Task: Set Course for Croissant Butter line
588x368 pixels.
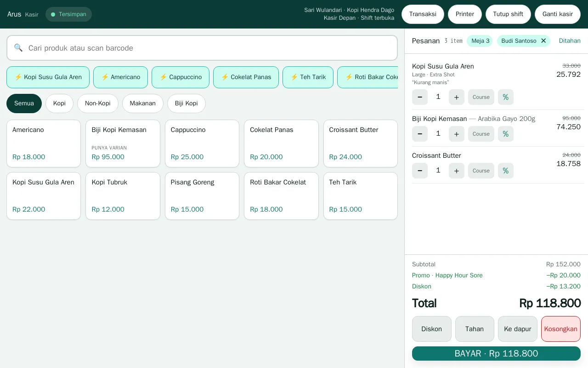Action: (481, 171)
